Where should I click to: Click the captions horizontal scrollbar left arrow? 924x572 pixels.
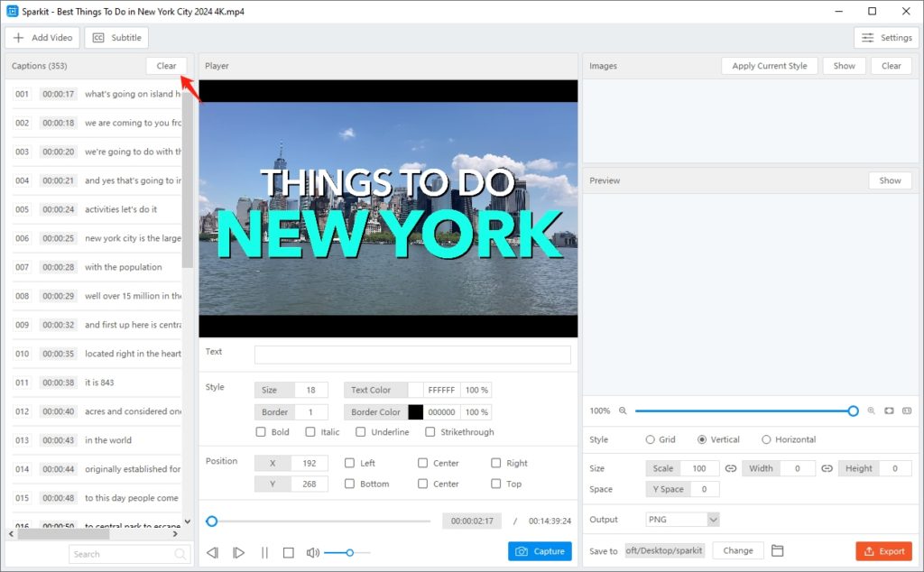point(11,534)
